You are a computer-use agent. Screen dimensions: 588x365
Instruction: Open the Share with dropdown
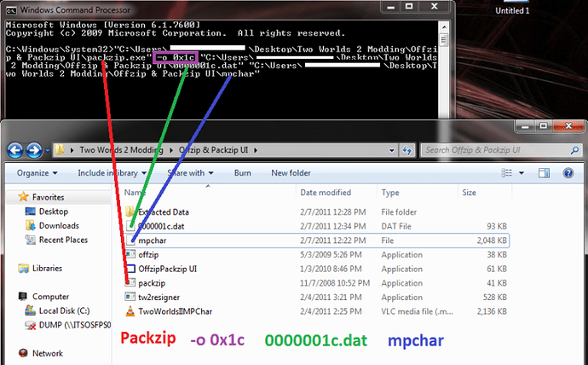[x=189, y=172]
